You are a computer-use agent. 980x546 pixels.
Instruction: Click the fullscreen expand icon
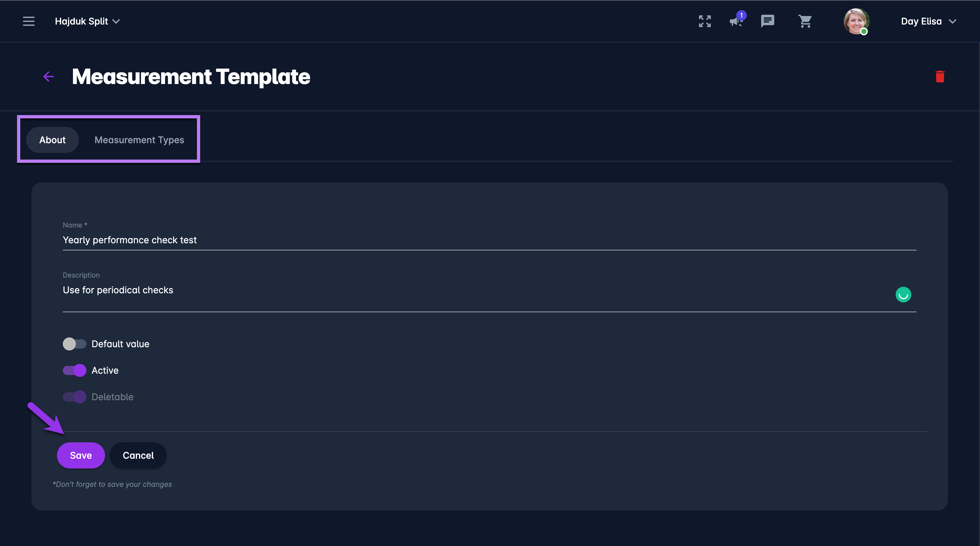[705, 21]
